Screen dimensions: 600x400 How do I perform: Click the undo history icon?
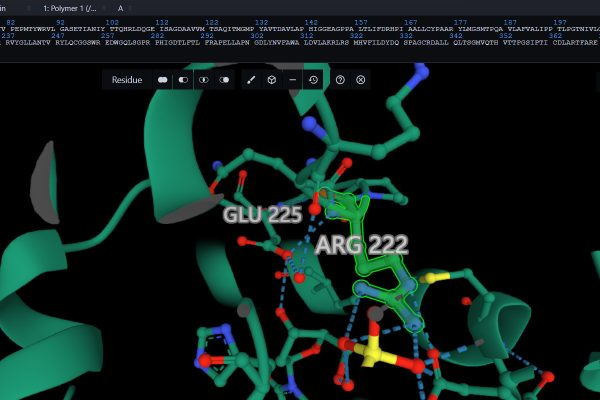pos(313,79)
